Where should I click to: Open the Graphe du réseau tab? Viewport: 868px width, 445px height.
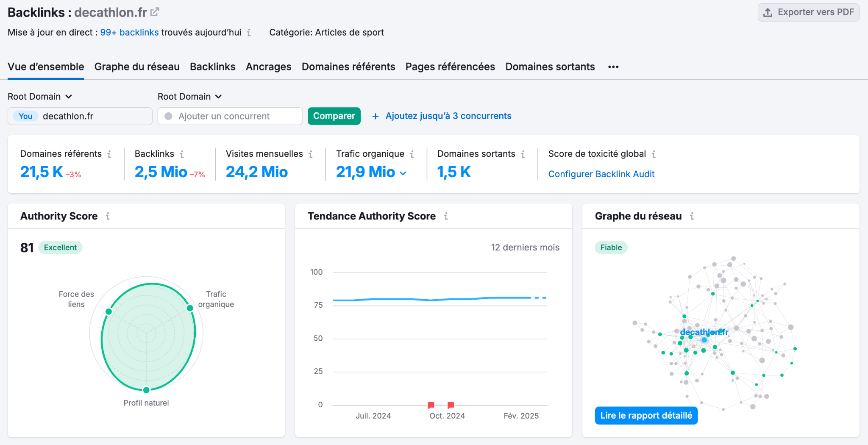(x=137, y=67)
